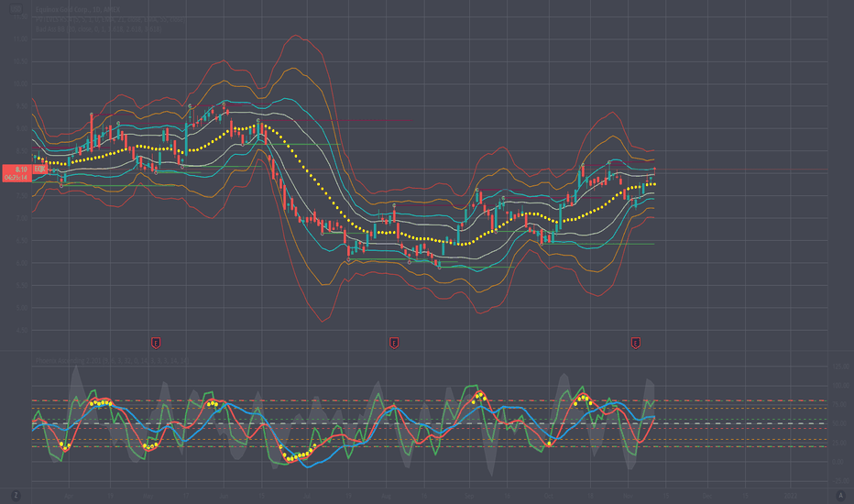The height and width of the screenshot is (504, 854).
Task: Click the Sep date axis label
Action: coord(469,496)
